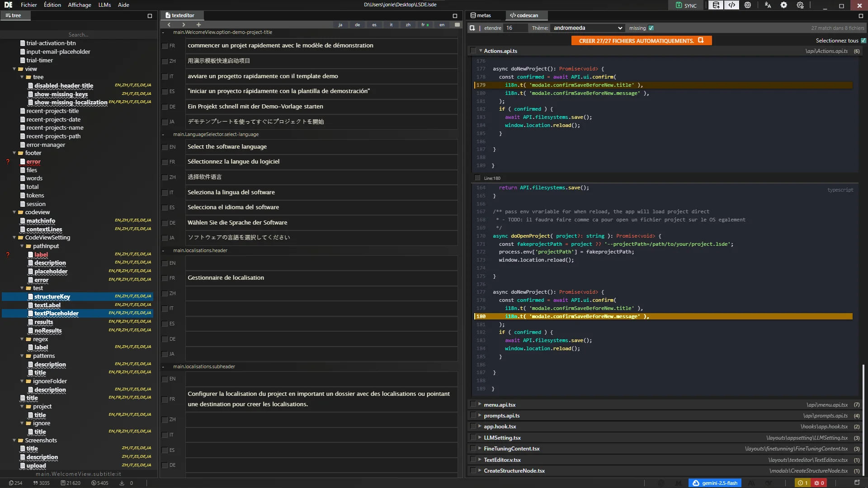Expand the prompts.api.ts file results
Image resolution: width=868 pixels, height=488 pixels.
(x=480, y=415)
